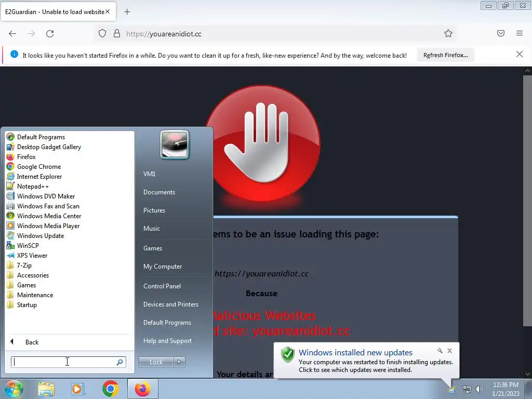Open Windows Media Player taskbar icon

click(78, 390)
